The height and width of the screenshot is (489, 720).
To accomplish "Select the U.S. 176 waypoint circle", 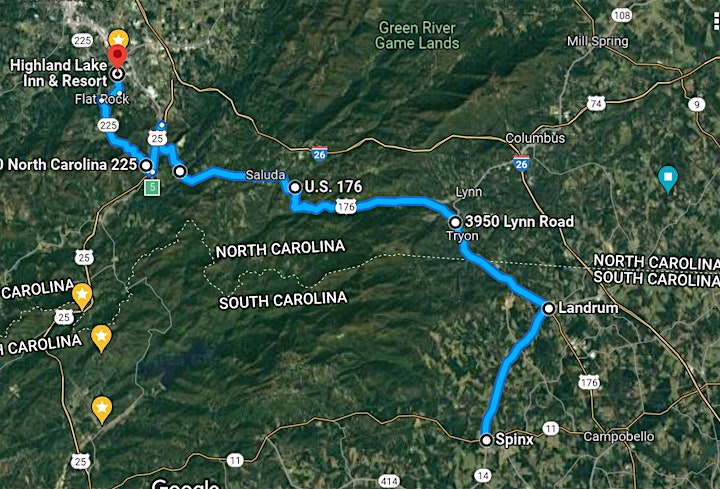I will [x=295, y=187].
